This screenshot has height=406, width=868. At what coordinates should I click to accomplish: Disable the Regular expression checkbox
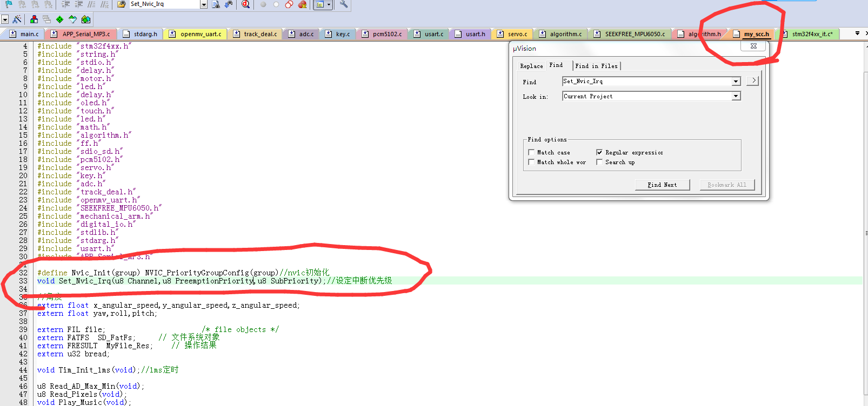599,153
